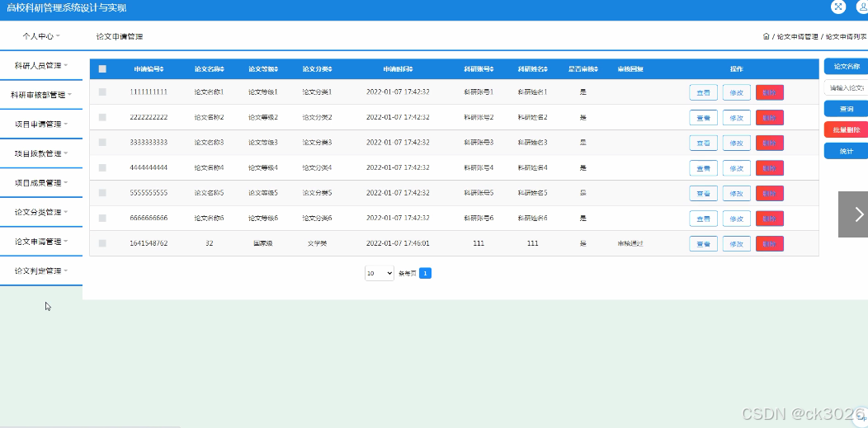868x428 pixels.
Task: Sort by 是否审核 column sort icon
Action: pos(597,69)
